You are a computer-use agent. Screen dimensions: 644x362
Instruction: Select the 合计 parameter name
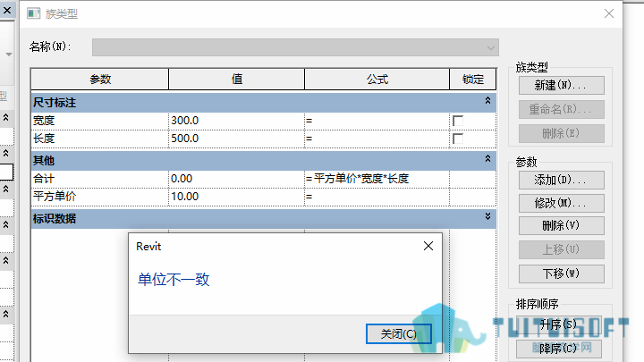[x=100, y=179]
